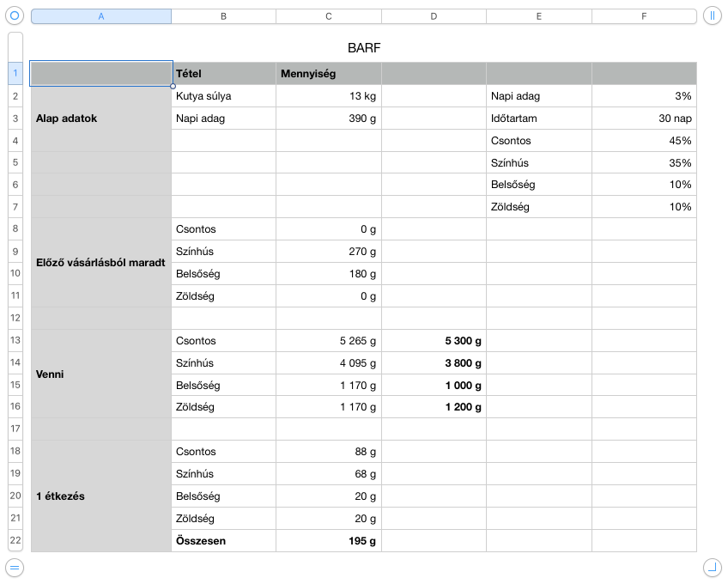
Task: Select the 195 g total cell
Action: click(x=329, y=541)
